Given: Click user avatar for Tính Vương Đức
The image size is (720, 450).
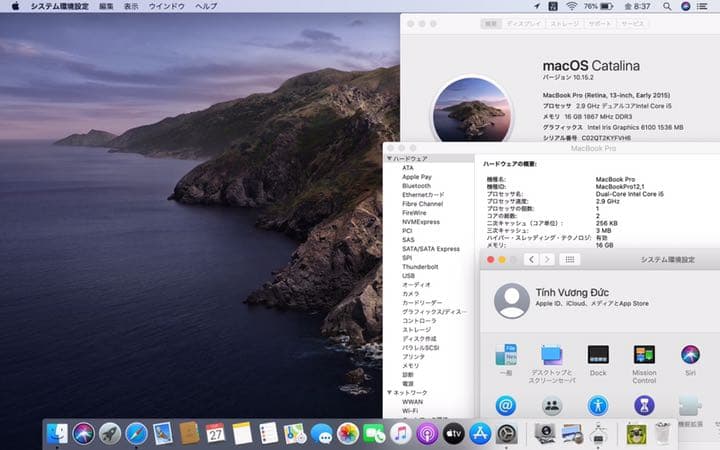Looking at the screenshot, I should pos(512,301).
